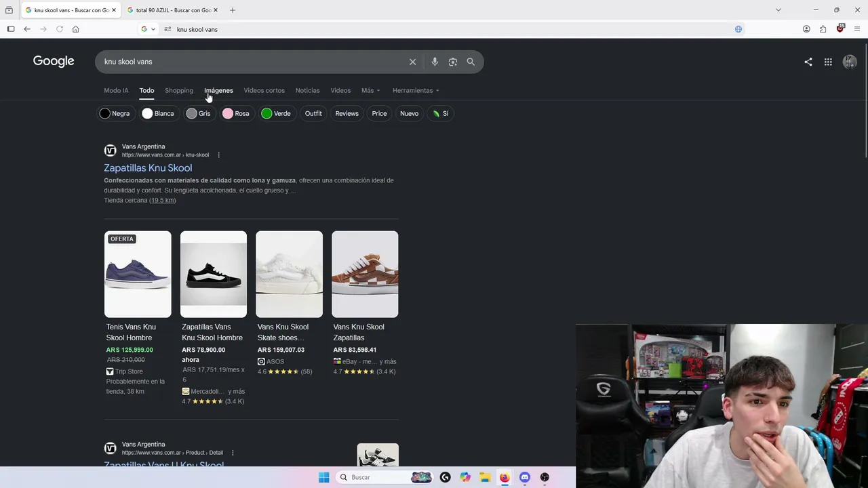Apply the Price filter chip
The image size is (868, 488).
(x=379, y=113)
